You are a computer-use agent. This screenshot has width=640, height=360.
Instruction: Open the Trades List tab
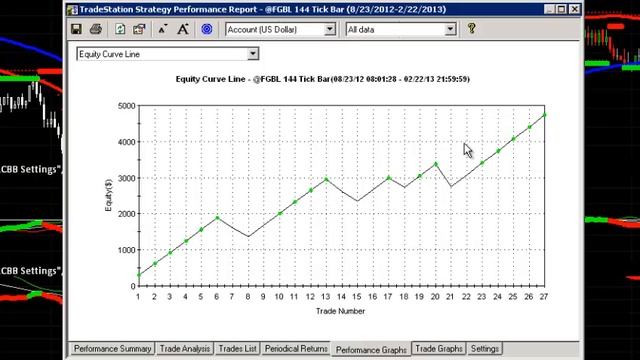(238, 349)
